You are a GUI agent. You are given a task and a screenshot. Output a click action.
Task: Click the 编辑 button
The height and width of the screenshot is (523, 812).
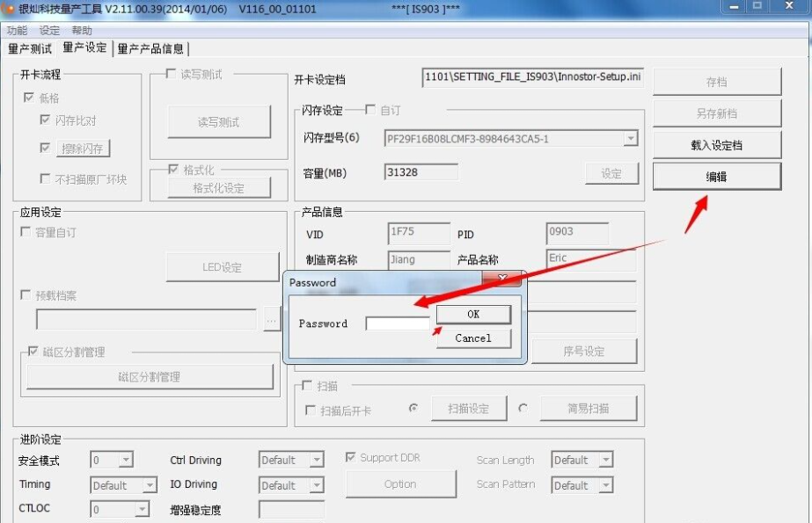pyautogui.click(x=716, y=177)
